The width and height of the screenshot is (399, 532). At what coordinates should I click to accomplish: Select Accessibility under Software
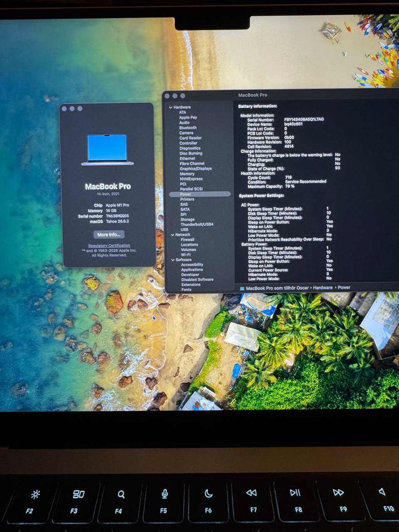(x=192, y=265)
